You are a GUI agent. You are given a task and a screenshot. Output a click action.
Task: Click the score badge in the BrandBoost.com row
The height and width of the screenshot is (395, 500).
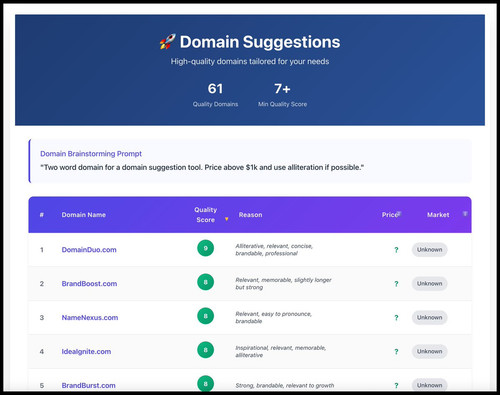[x=205, y=282]
